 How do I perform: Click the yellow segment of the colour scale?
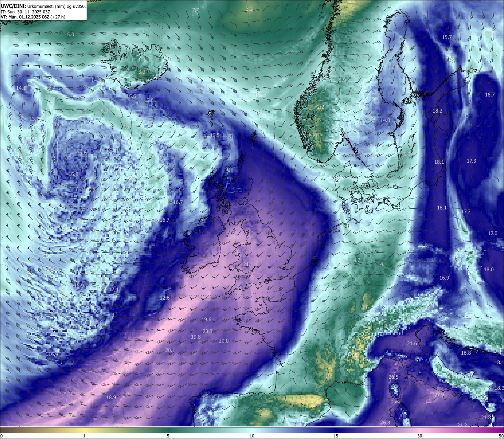coord(85,430)
